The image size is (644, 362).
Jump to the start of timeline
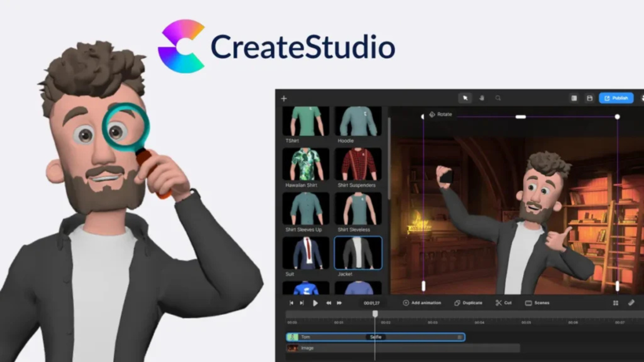tap(292, 303)
